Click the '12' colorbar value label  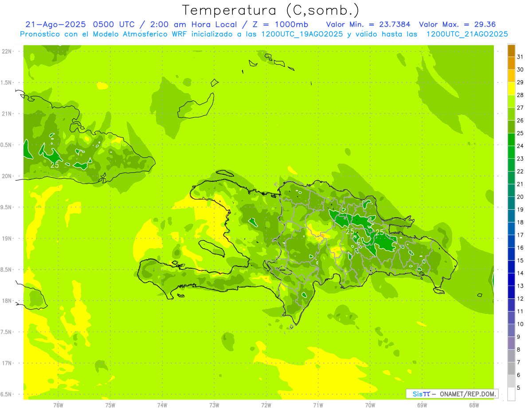point(520,298)
